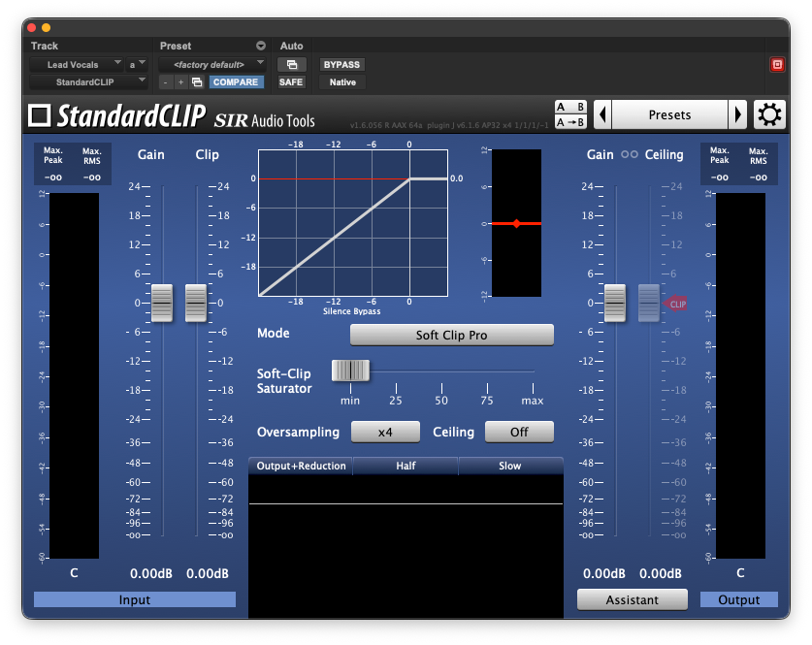Click the Assistant button
This screenshot has height=645, width=812.
pos(632,599)
